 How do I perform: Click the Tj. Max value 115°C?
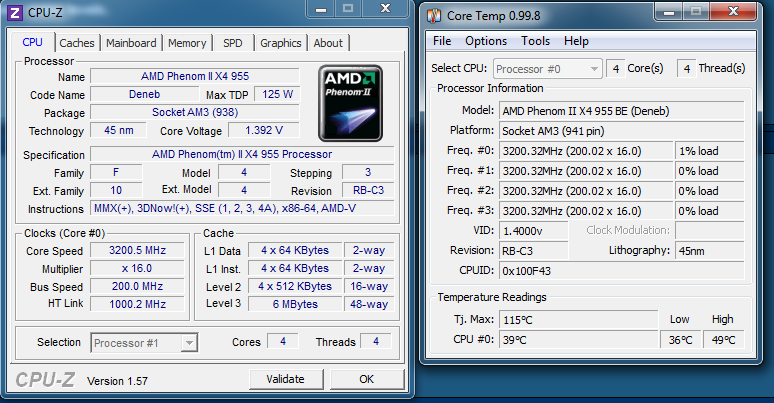(579, 320)
